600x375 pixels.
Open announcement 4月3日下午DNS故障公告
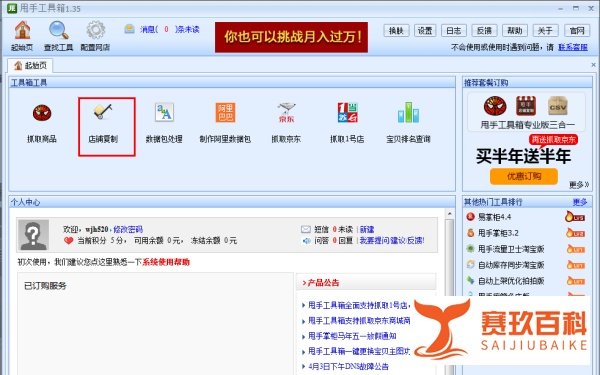(x=348, y=366)
